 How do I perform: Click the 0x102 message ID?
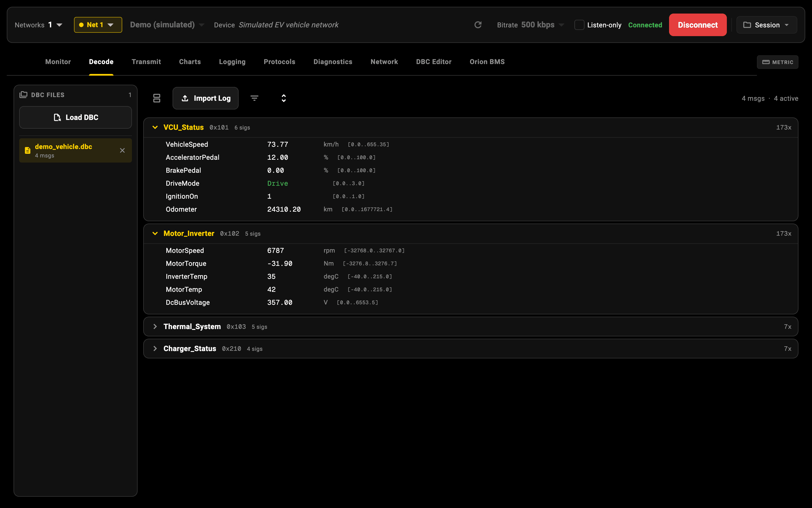(230, 233)
